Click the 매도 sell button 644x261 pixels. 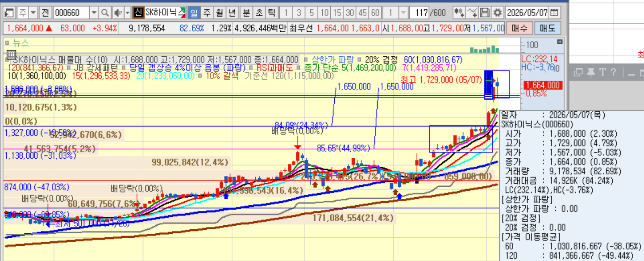[547, 28]
